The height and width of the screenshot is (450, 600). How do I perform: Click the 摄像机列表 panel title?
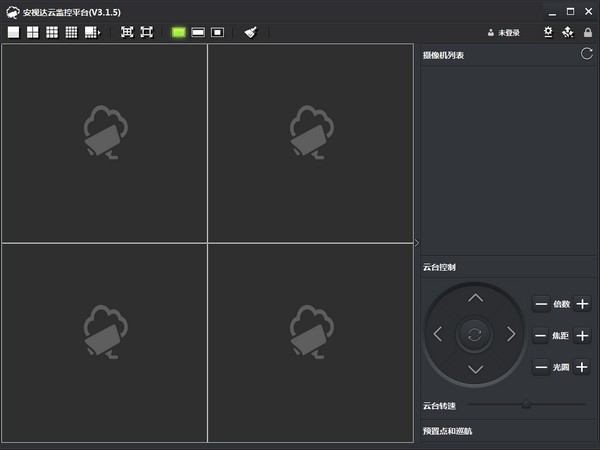click(443, 55)
